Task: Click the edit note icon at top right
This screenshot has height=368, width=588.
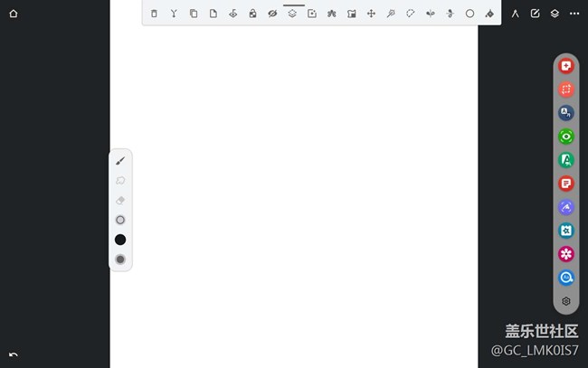Action: pos(535,14)
